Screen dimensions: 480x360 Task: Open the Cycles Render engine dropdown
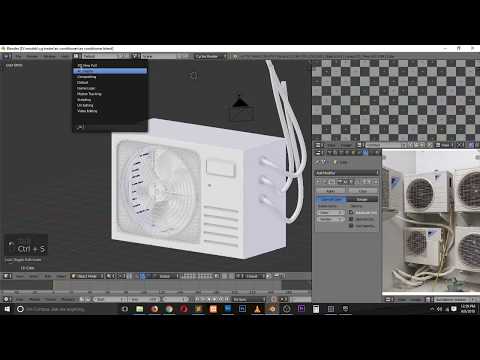[211, 56]
